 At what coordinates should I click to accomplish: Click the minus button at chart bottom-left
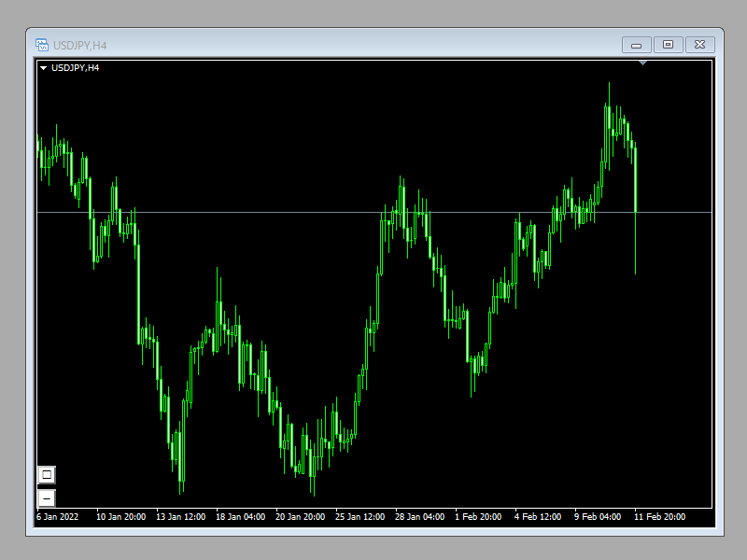coord(47,498)
